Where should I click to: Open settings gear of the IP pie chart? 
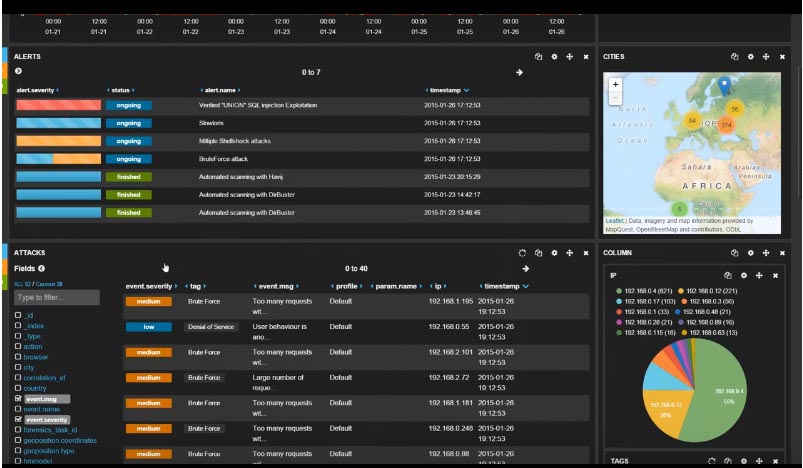(x=743, y=275)
